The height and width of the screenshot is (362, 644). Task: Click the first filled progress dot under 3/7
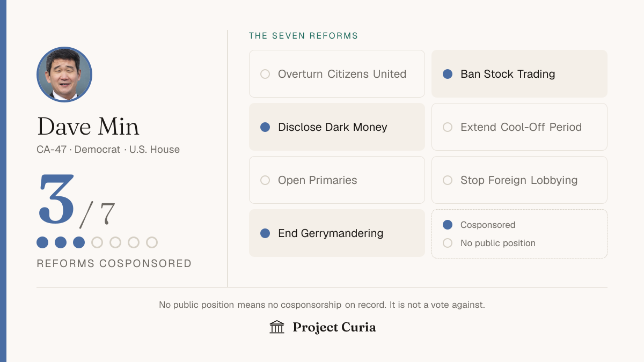click(42, 242)
